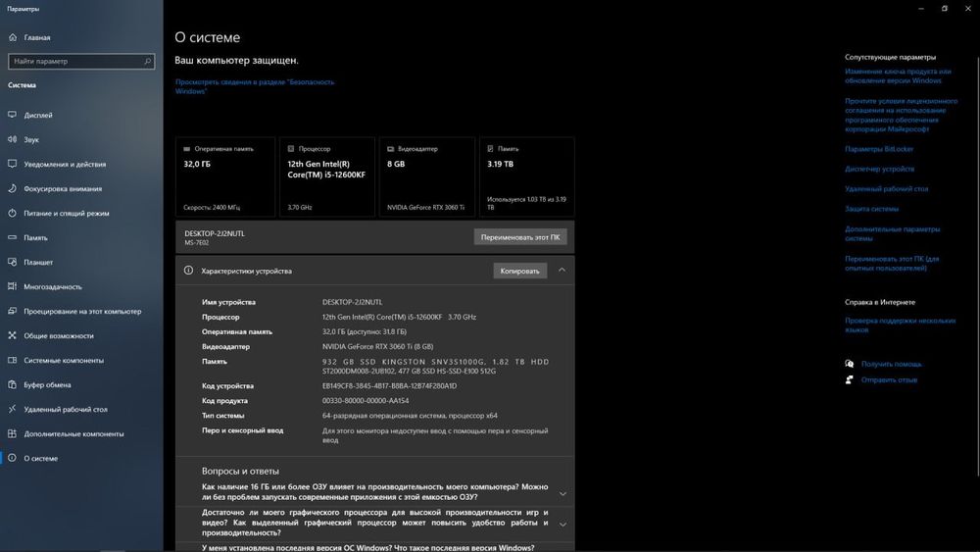Click the info icon beside Характеристики устройства

(188, 271)
